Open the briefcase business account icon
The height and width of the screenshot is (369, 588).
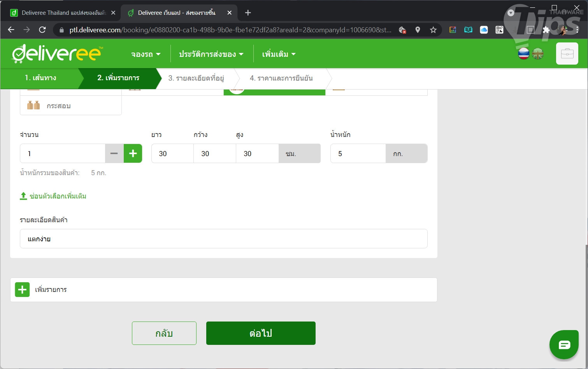[x=567, y=53]
